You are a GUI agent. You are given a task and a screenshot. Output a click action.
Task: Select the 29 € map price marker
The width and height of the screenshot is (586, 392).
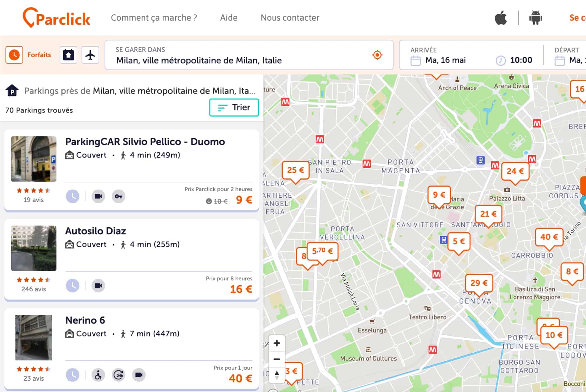point(479,284)
